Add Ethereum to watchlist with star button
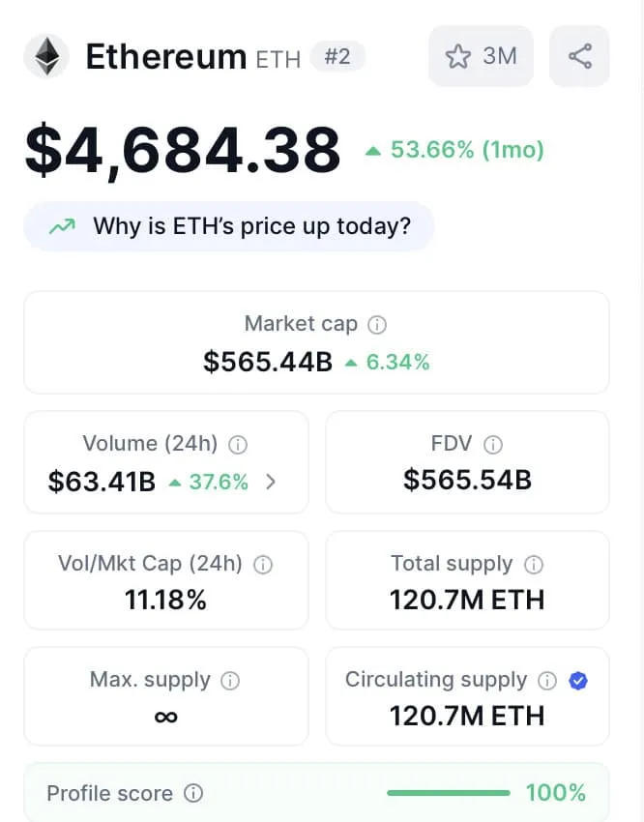644x822 pixels. point(481,56)
